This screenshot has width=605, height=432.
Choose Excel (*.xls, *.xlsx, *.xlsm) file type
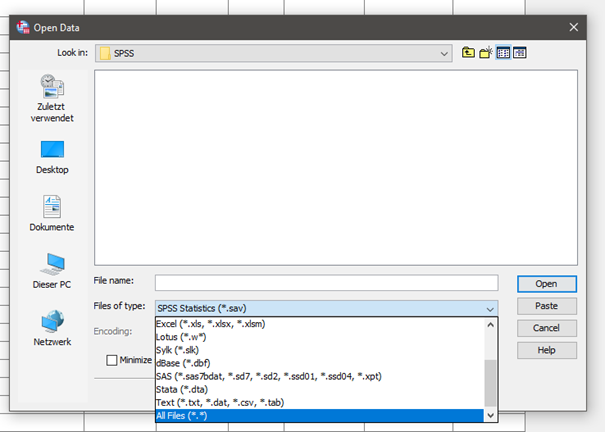[x=318, y=325]
